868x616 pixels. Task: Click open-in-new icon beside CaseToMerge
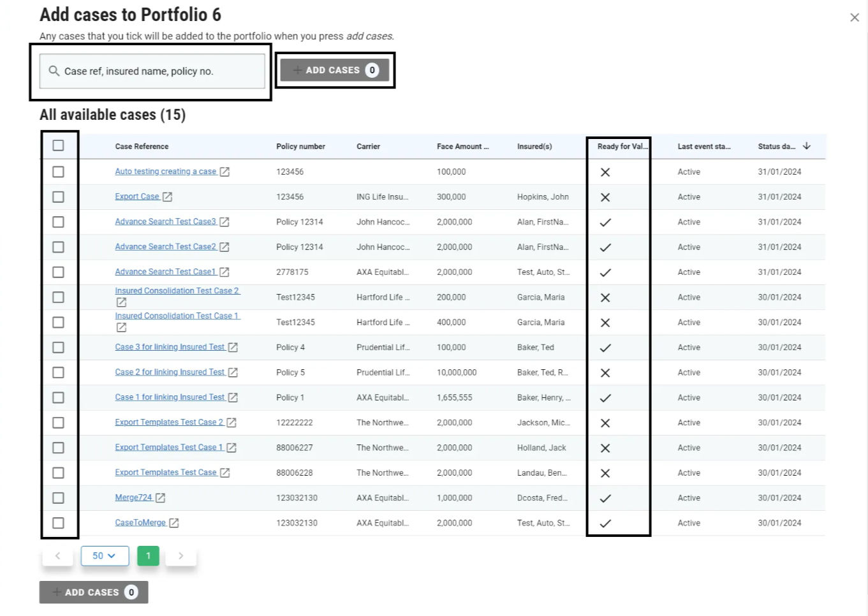click(173, 523)
